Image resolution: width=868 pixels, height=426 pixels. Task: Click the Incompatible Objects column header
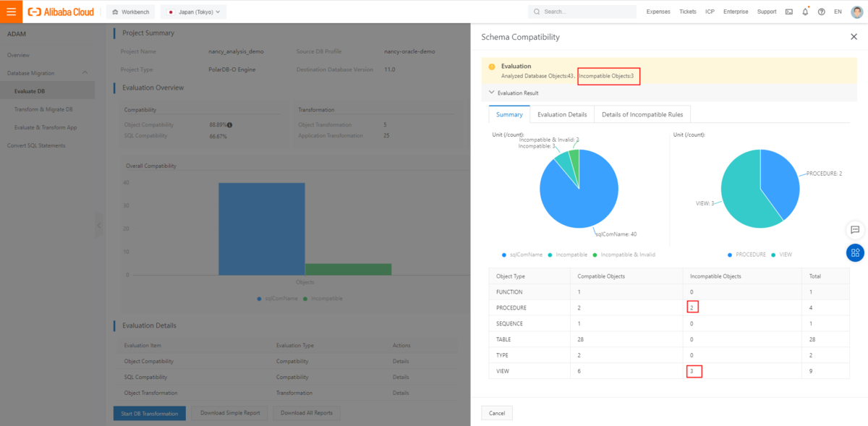715,276
